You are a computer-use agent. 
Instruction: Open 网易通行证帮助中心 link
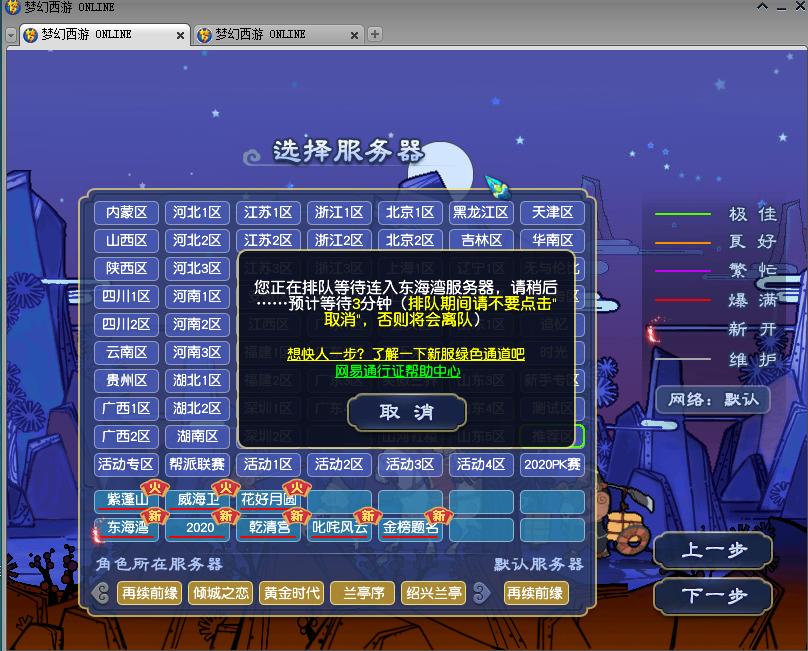coord(398,371)
